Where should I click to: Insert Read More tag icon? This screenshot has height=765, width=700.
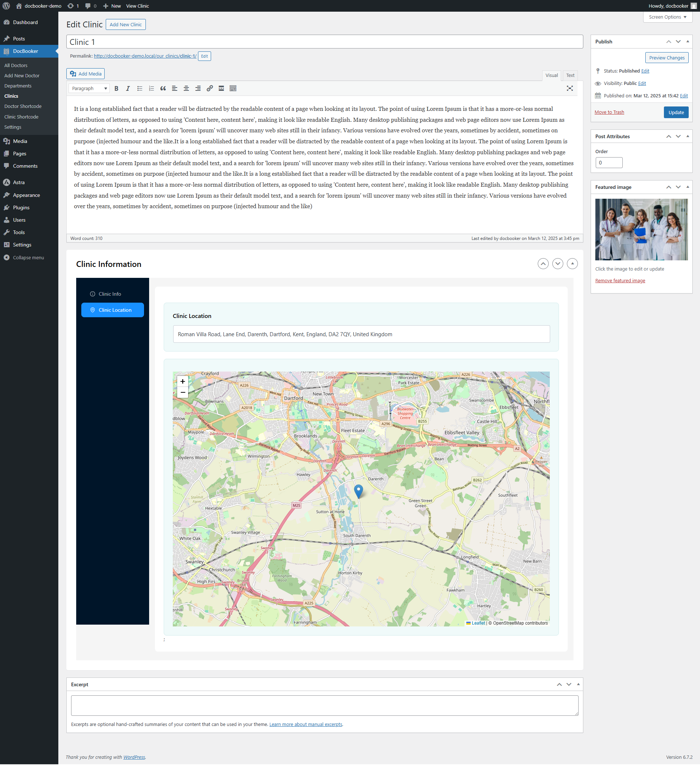(x=221, y=88)
